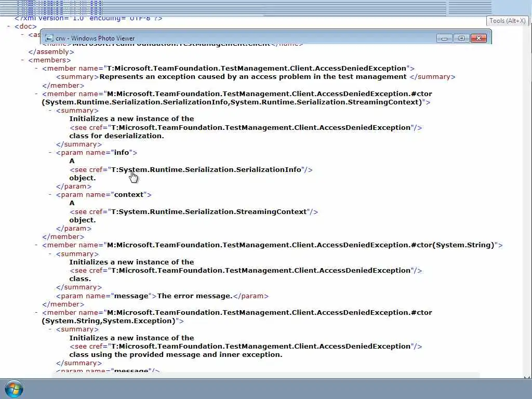Click the T:System.Runtime.Serialization.StreamingContext cref value
The image size is (532, 399).
(209, 212)
